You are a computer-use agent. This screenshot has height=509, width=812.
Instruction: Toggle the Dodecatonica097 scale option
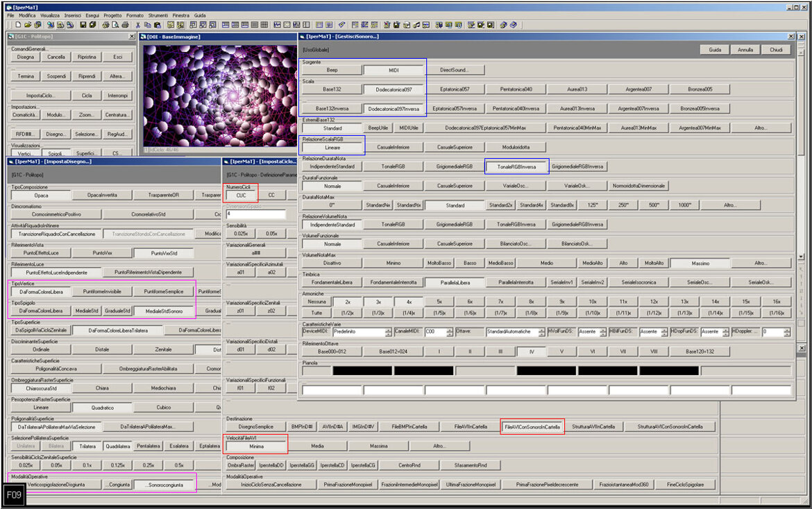coord(394,89)
